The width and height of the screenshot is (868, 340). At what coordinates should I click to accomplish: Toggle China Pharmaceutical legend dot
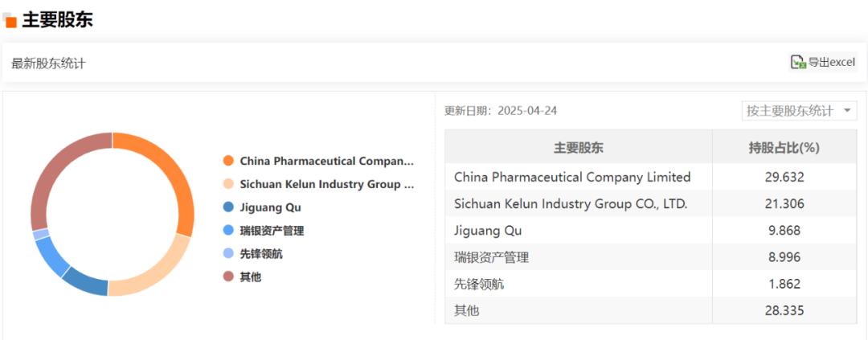(228, 161)
